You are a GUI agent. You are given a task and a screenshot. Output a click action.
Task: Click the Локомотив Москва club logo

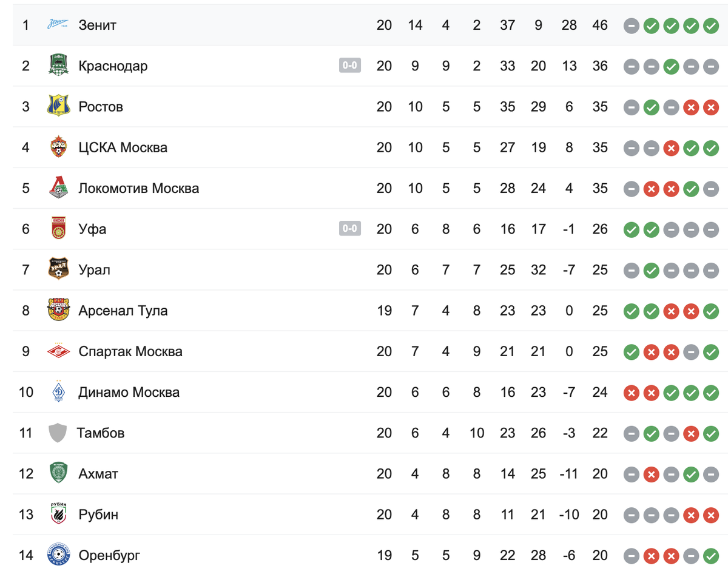pos(58,187)
